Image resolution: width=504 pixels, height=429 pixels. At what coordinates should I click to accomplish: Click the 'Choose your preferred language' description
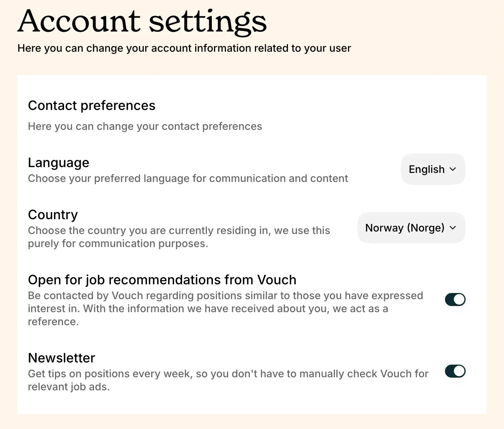click(x=188, y=178)
